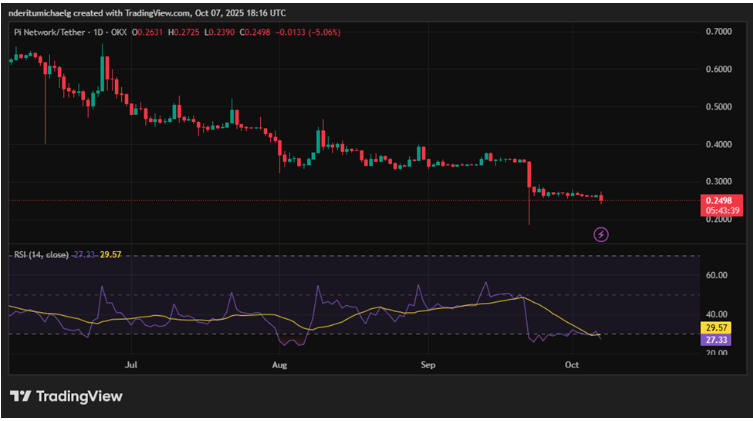Click the 0.5000 price axis label
753x421 pixels.
click(718, 107)
